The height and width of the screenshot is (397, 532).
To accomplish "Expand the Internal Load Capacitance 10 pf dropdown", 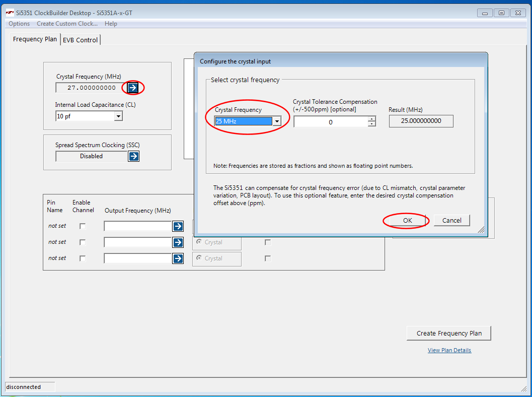I will coord(118,116).
